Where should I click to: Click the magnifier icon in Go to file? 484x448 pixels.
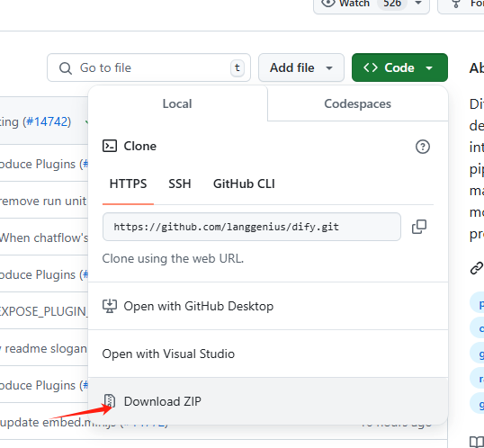click(x=66, y=68)
